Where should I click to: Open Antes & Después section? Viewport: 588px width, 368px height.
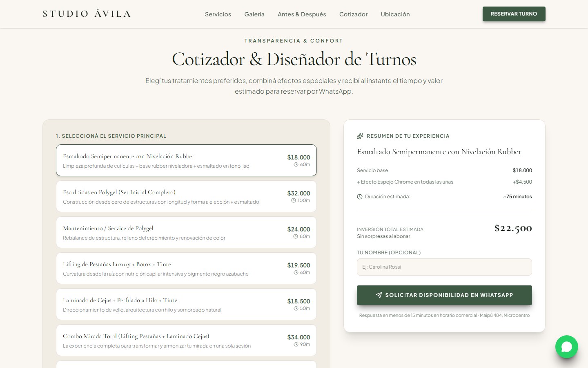click(302, 14)
